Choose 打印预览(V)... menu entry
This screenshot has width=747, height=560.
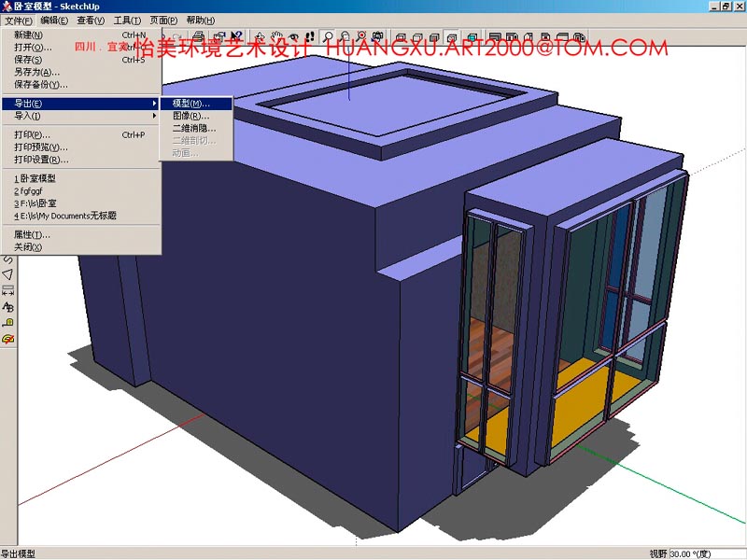click(81, 147)
